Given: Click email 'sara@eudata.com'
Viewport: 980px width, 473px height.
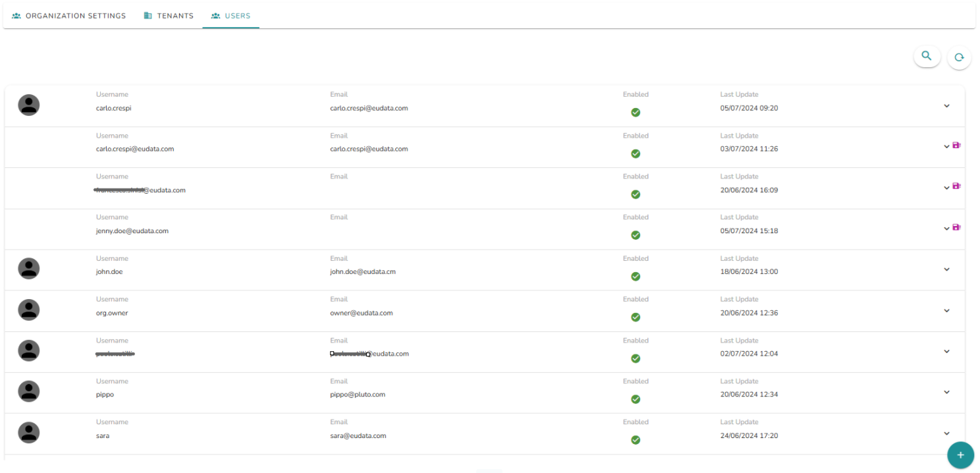Looking at the screenshot, I should 358,435.
